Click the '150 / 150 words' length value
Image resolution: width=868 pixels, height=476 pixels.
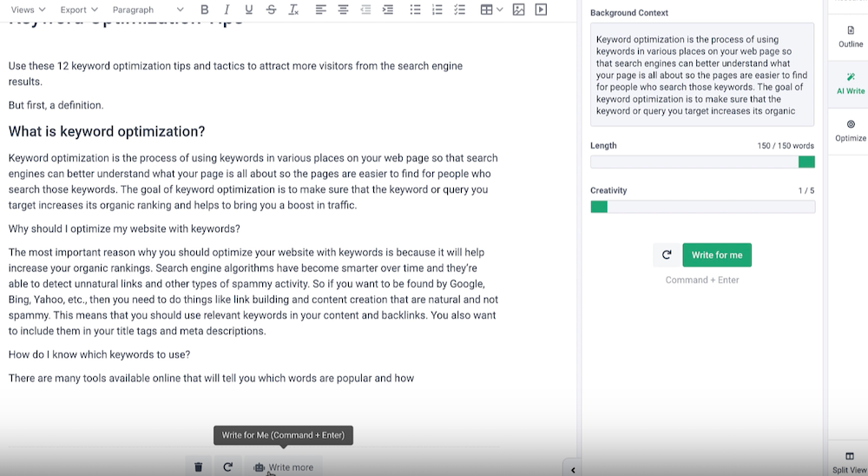pyautogui.click(x=786, y=146)
